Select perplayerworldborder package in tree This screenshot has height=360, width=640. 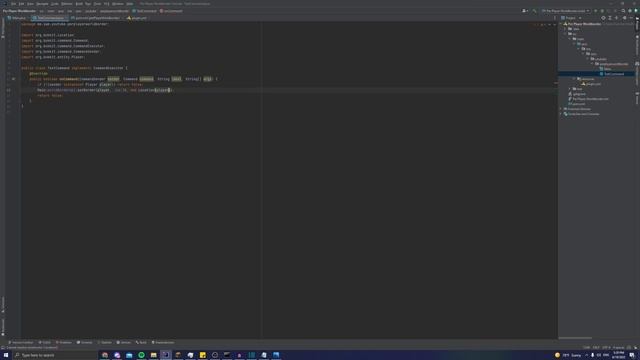[x=611, y=64]
